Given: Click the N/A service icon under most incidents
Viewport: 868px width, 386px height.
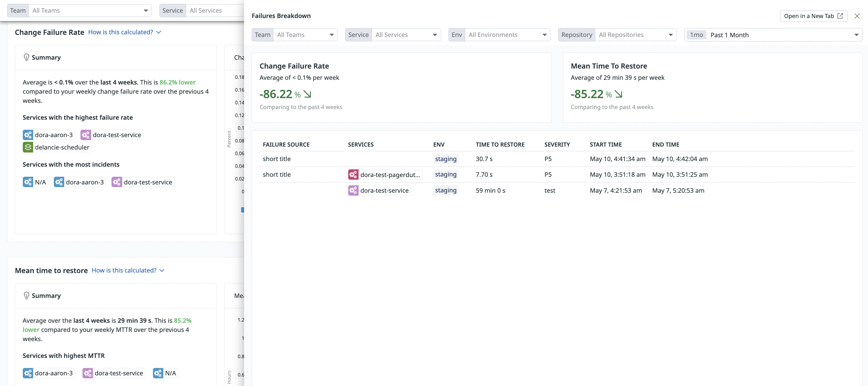Looking at the screenshot, I should pyautogui.click(x=28, y=182).
